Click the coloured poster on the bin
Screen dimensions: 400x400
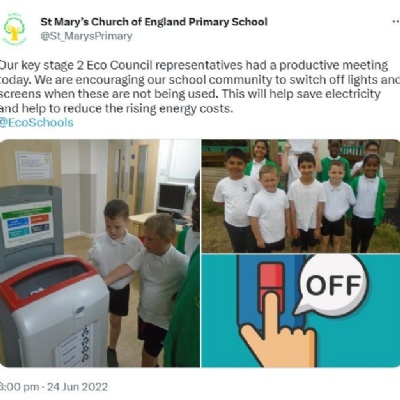(27, 224)
